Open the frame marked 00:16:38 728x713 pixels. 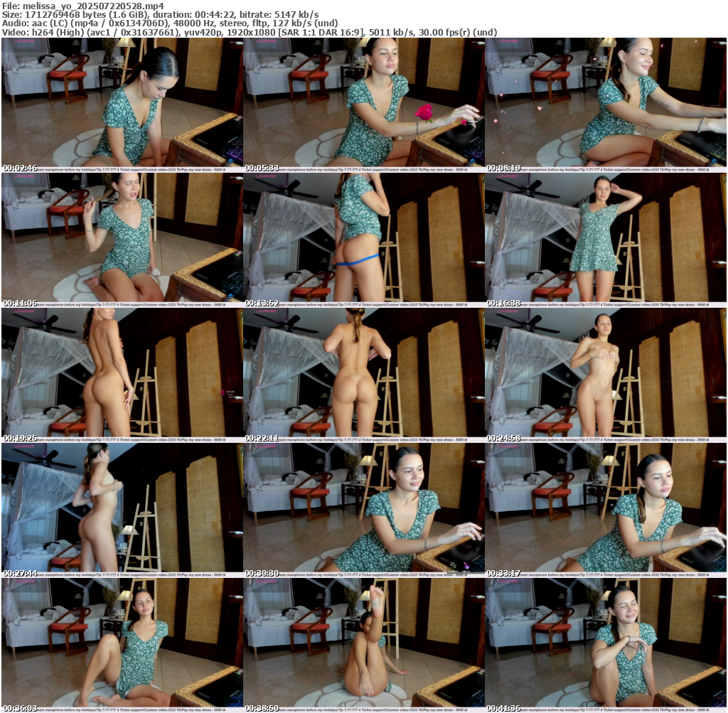point(605,240)
